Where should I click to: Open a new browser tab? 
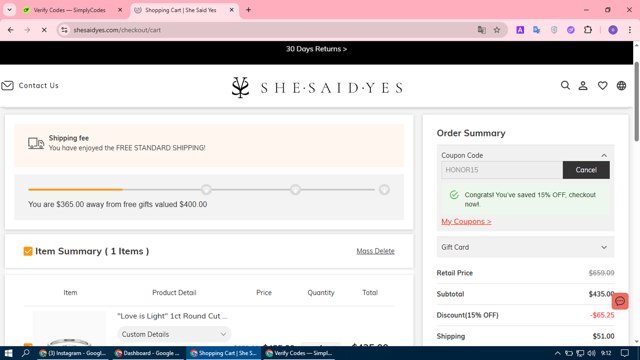(x=248, y=10)
